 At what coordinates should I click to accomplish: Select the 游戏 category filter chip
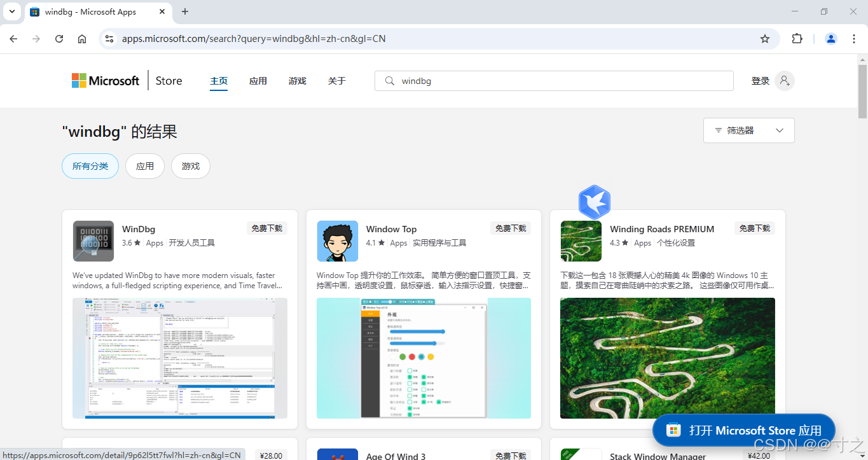(x=190, y=165)
